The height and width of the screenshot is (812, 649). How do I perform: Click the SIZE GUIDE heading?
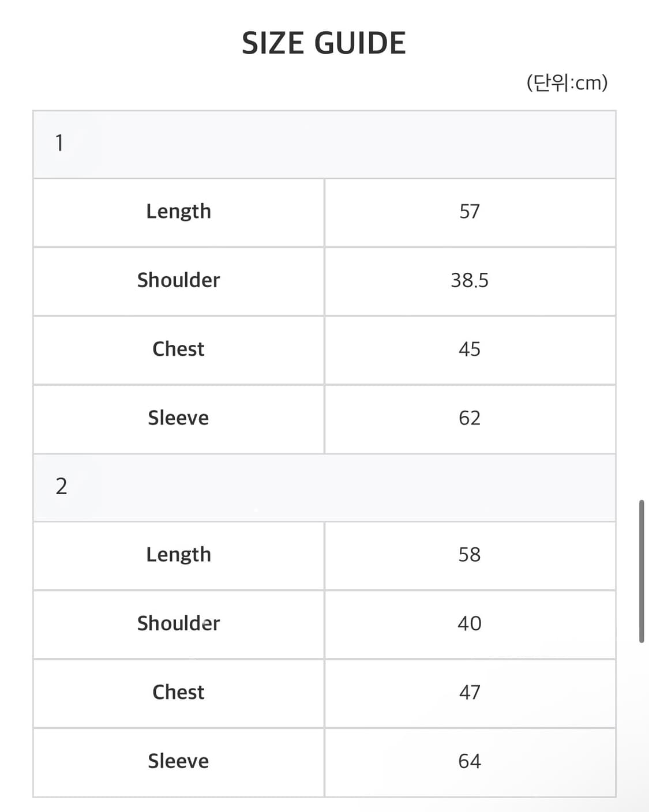point(324,44)
